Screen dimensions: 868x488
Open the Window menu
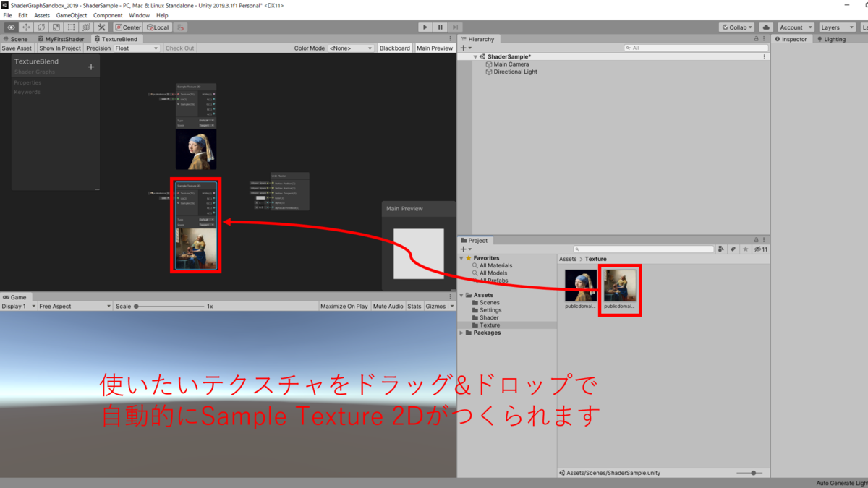139,15
